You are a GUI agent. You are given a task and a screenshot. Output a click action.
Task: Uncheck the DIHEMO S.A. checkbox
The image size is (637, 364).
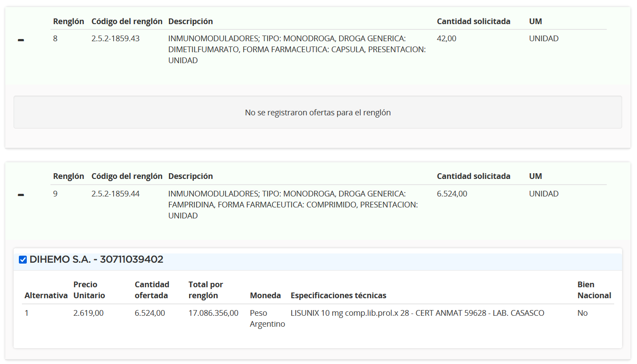point(23,260)
